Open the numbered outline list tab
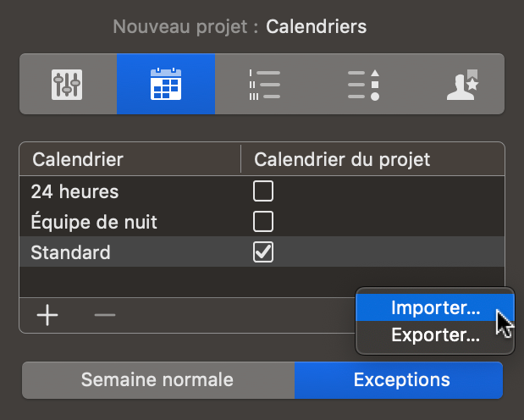524x420 pixels. point(263,85)
